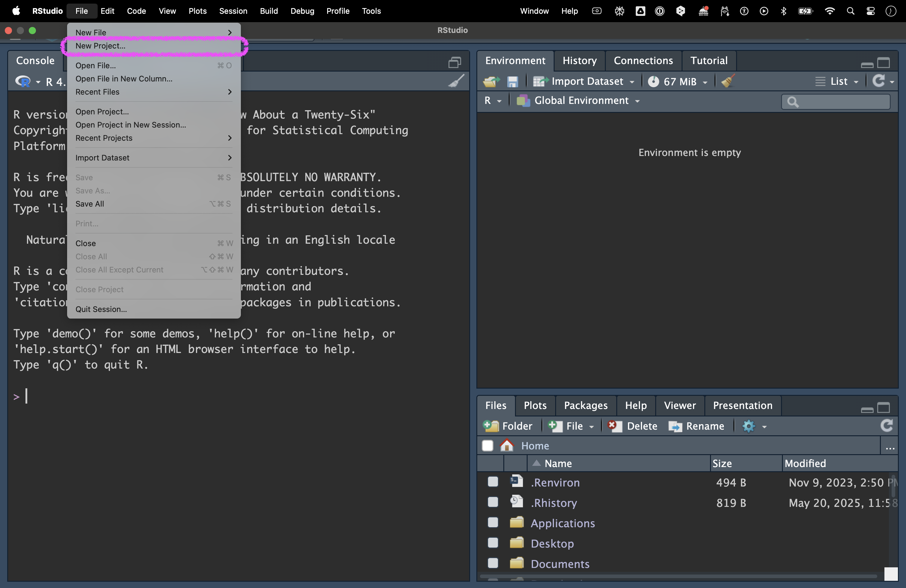Check the Applications folder checkbox
This screenshot has height=588, width=906.
493,522
